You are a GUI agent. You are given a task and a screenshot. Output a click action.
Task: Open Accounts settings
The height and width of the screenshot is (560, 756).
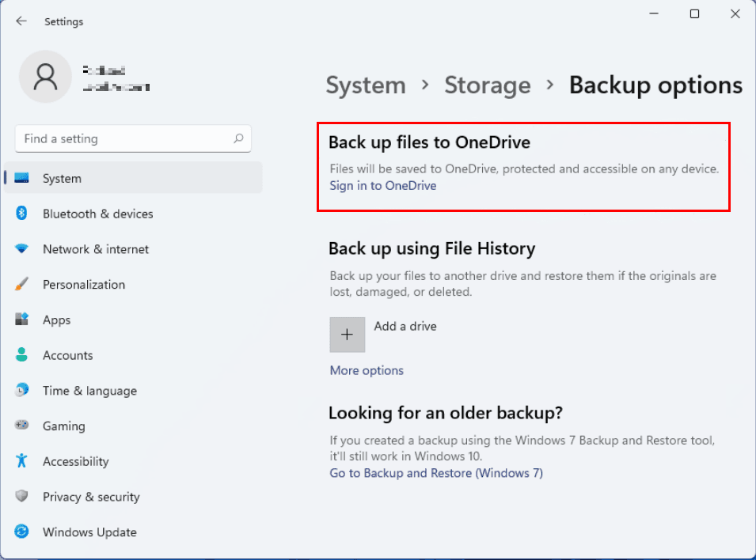67,355
